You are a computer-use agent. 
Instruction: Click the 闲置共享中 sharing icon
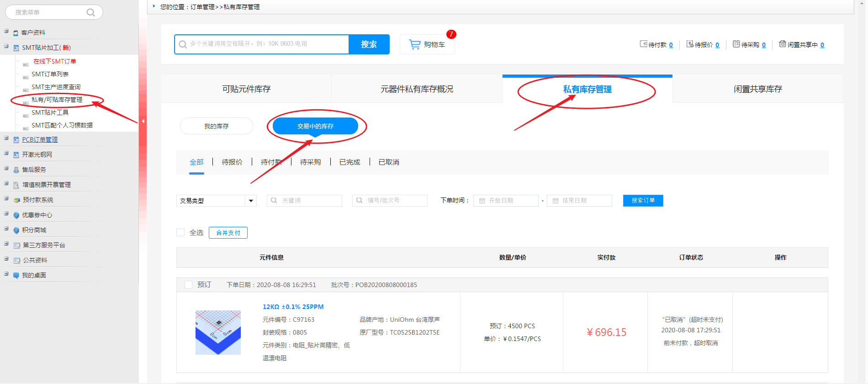click(782, 44)
